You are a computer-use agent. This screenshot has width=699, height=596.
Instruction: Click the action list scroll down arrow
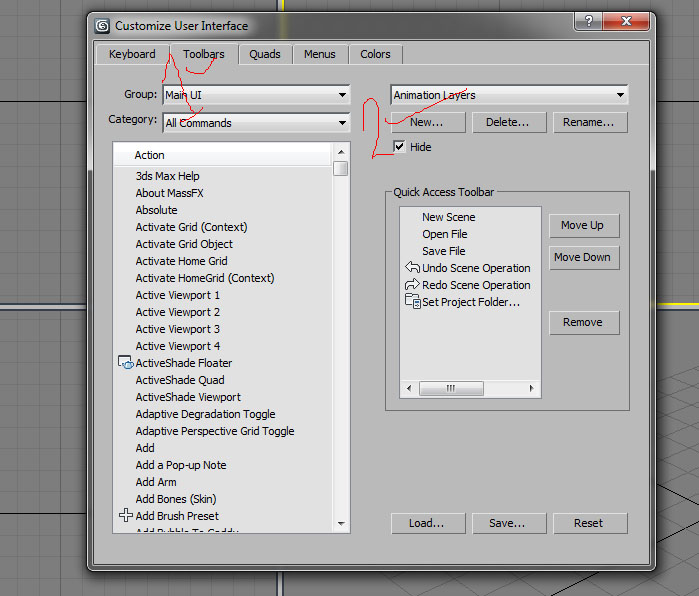coord(341,523)
